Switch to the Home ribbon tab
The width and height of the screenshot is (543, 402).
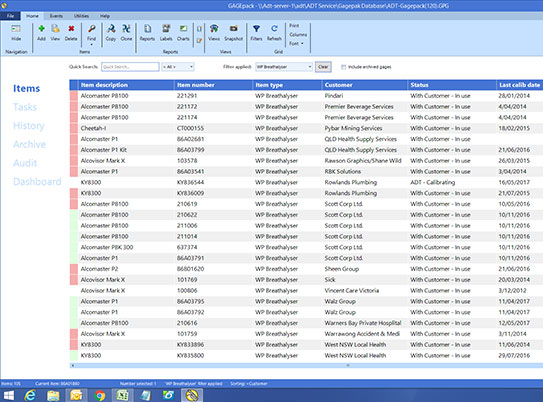pyautogui.click(x=32, y=16)
